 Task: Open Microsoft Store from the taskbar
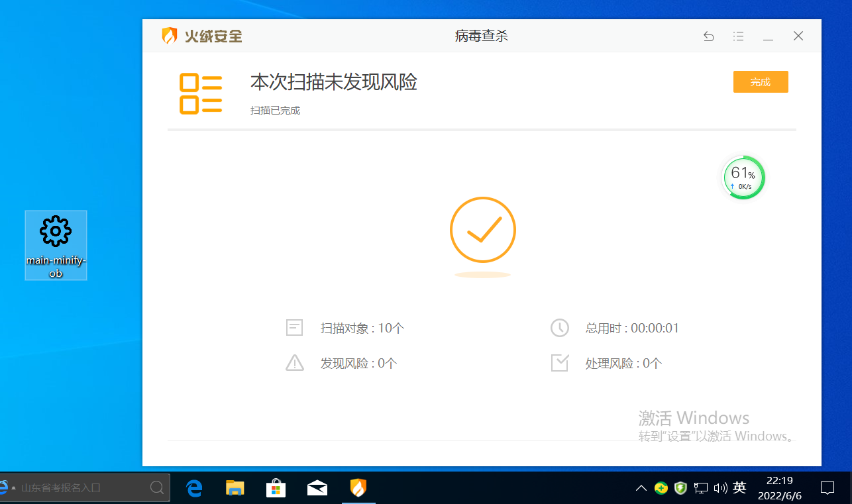pyautogui.click(x=276, y=489)
